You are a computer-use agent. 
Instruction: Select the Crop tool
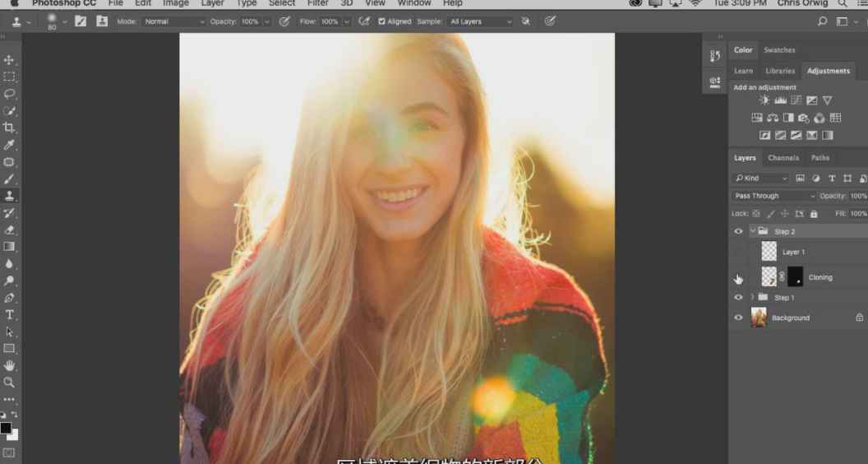click(9, 128)
